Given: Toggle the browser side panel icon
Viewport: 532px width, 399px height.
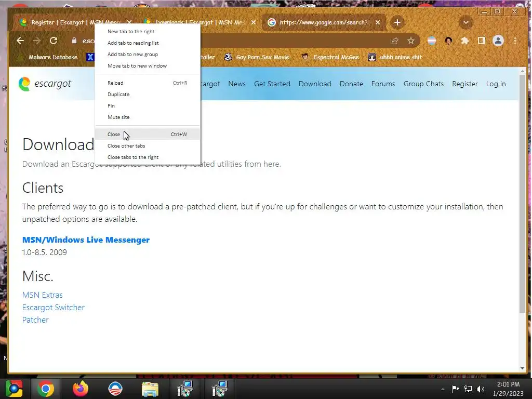Looking at the screenshot, I should [x=481, y=41].
